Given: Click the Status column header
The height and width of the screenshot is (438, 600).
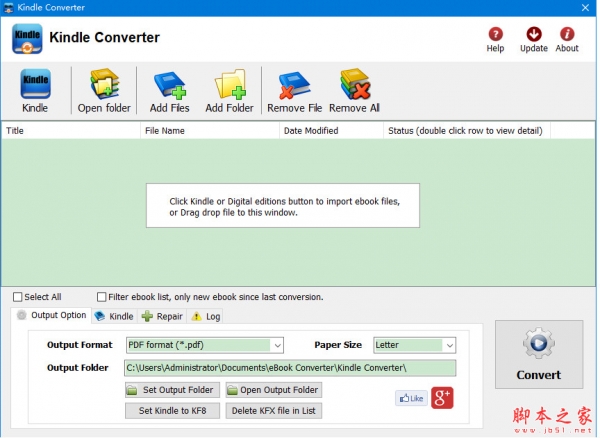Looking at the screenshot, I should (x=467, y=131).
